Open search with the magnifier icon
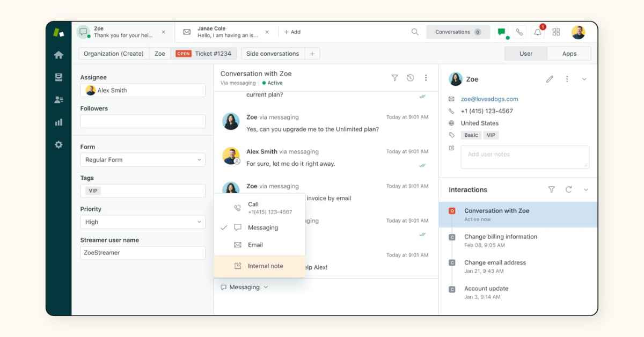This screenshot has height=337, width=644. pos(415,32)
